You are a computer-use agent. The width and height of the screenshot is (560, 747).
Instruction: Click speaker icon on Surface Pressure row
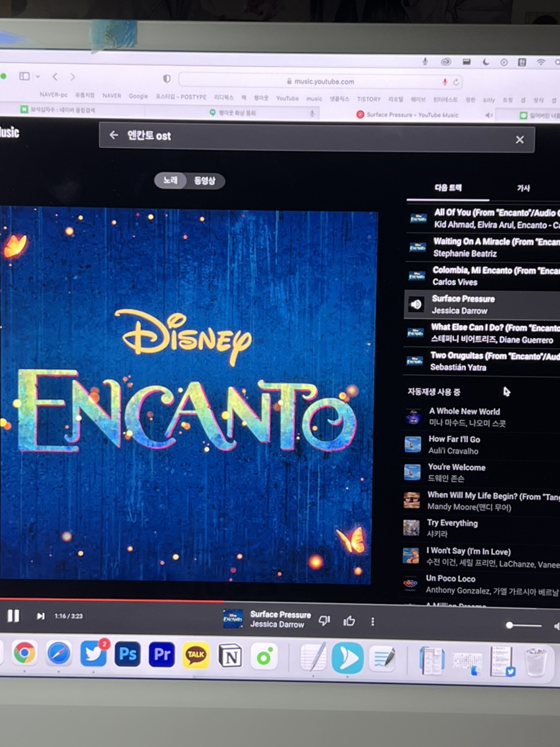(416, 304)
